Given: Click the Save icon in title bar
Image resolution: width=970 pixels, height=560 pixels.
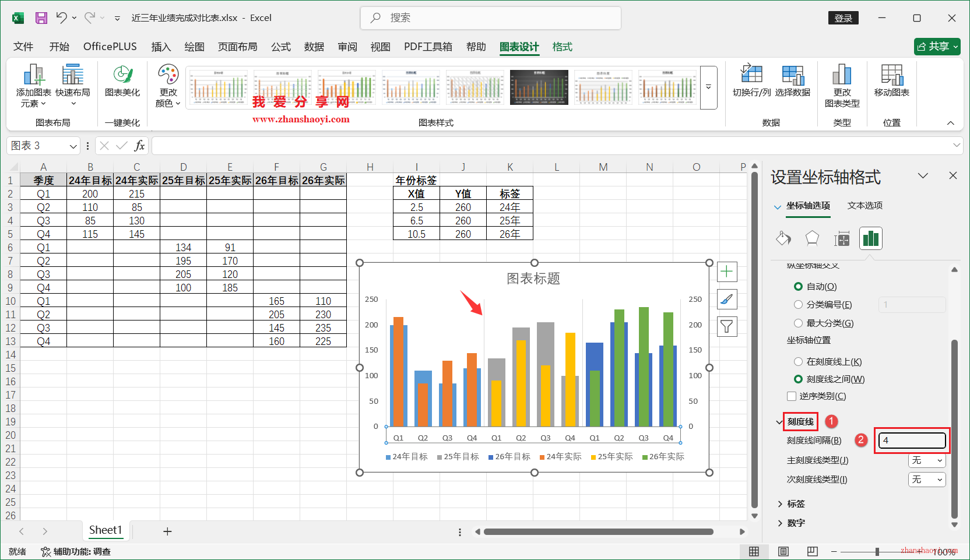Looking at the screenshot, I should 41,18.
